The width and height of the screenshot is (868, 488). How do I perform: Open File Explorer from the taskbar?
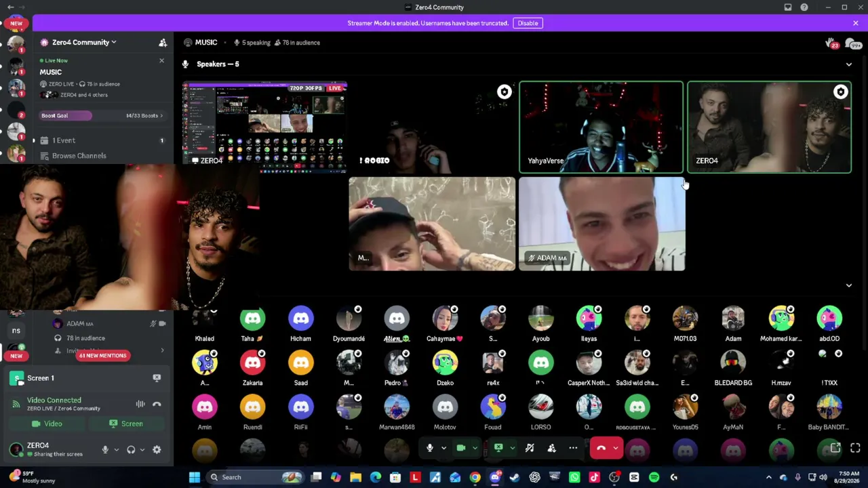(355, 477)
